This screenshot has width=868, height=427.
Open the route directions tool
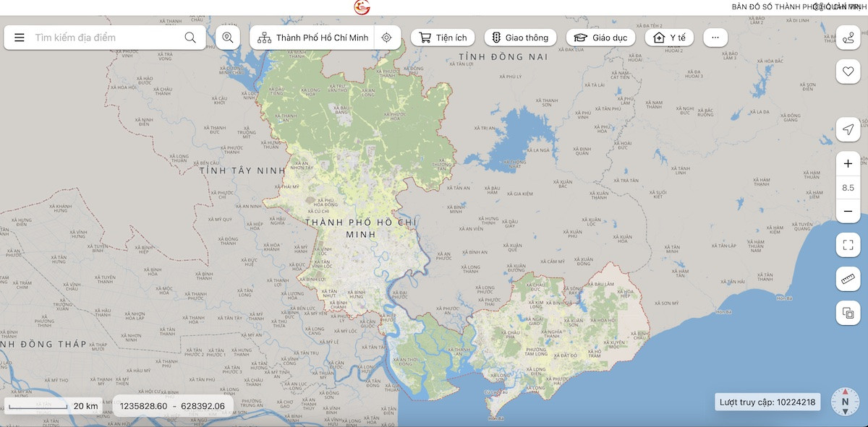[848, 38]
